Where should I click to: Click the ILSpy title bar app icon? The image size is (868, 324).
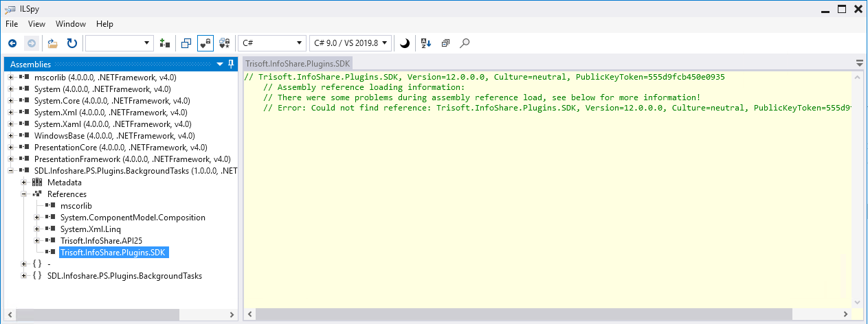[x=10, y=8]
